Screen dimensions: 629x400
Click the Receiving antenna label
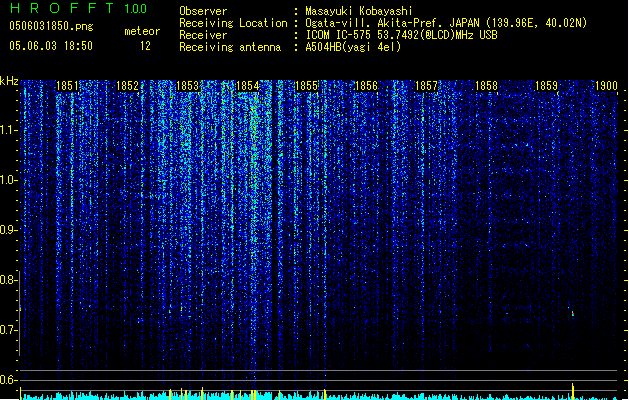click(230, 47)
